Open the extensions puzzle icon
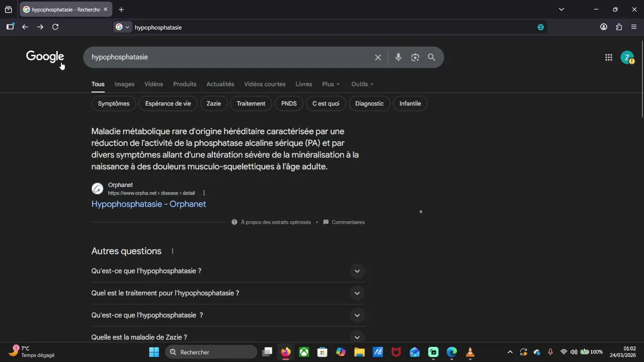The width and height of the screenshot is (644, 362). pyautogui.click(x=619, y=27)
